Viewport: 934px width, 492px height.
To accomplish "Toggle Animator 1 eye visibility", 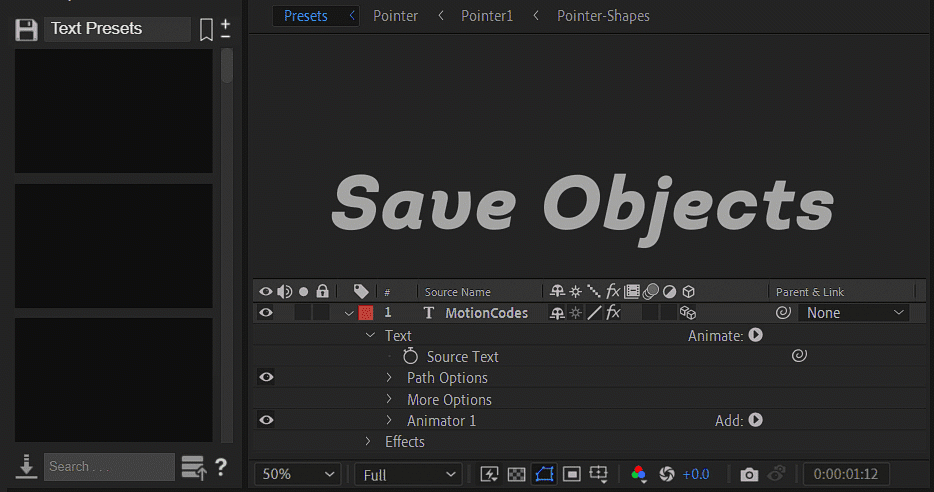I will click(x=266, y=420).
